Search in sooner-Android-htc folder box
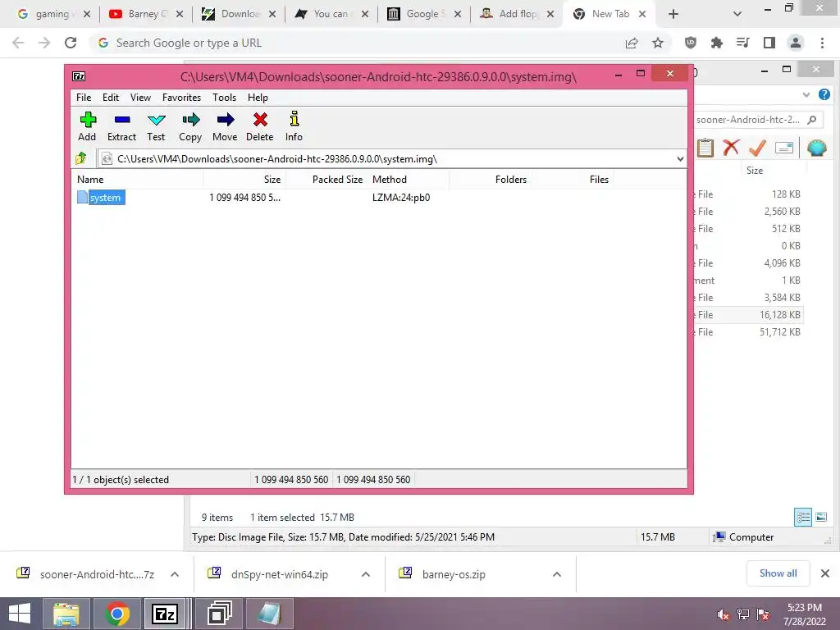 click(758, 120)
